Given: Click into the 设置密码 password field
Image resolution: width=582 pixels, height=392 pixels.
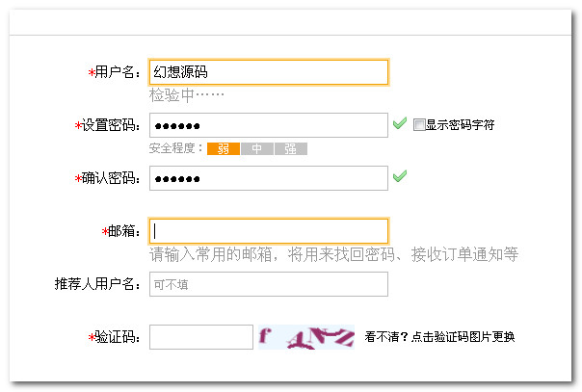Looking at the screenshot, I should point(269,126).
